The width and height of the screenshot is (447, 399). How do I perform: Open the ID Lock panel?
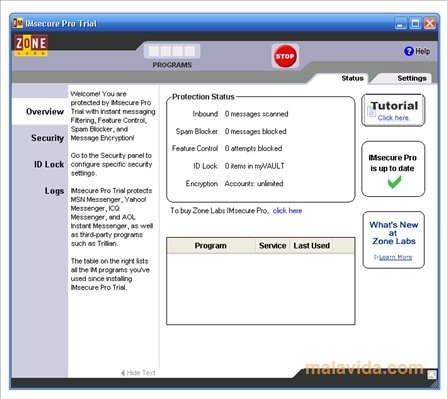pos(49,164)
